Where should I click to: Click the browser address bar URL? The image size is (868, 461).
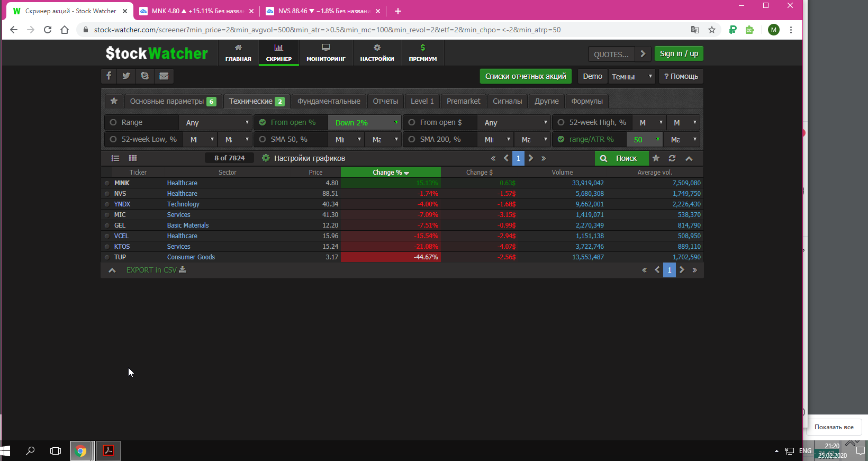pyautogui.click(x=327, y=30)
